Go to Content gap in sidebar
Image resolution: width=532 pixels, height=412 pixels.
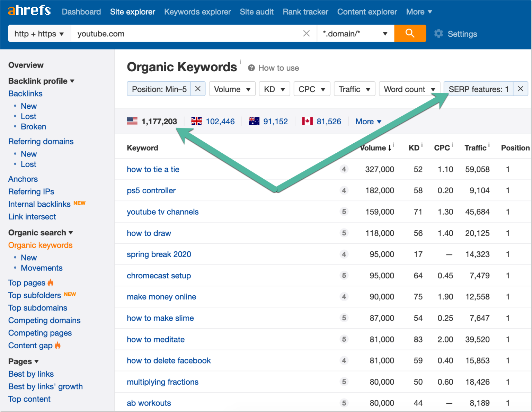click(x=30, y=346)
